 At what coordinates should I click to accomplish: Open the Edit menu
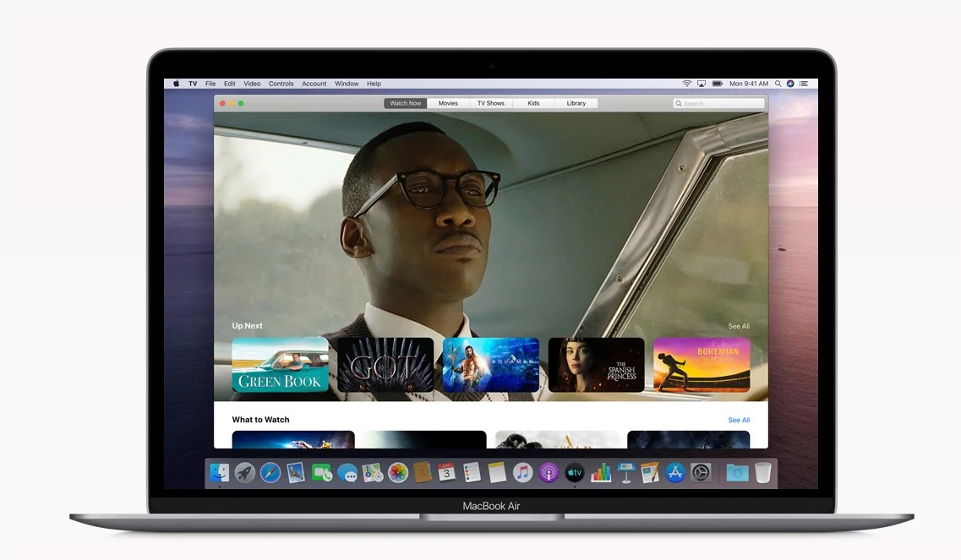click(x=230, y=84)
